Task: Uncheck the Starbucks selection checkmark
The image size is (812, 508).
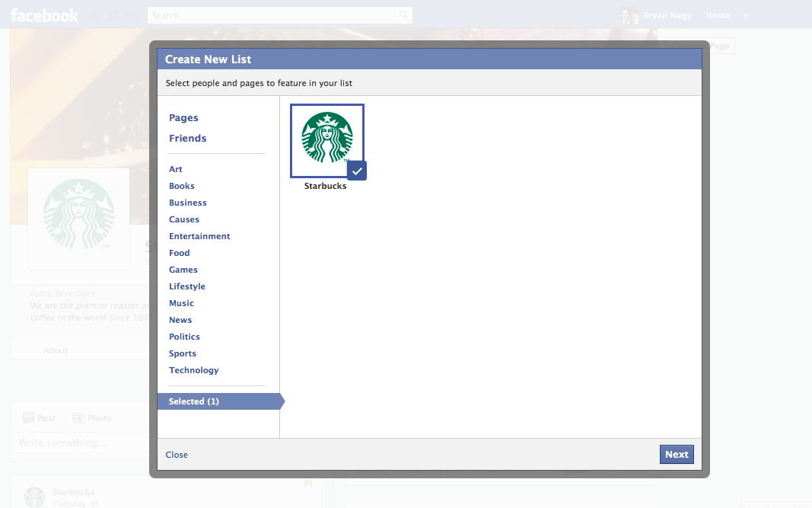Action: coord(356,171)
